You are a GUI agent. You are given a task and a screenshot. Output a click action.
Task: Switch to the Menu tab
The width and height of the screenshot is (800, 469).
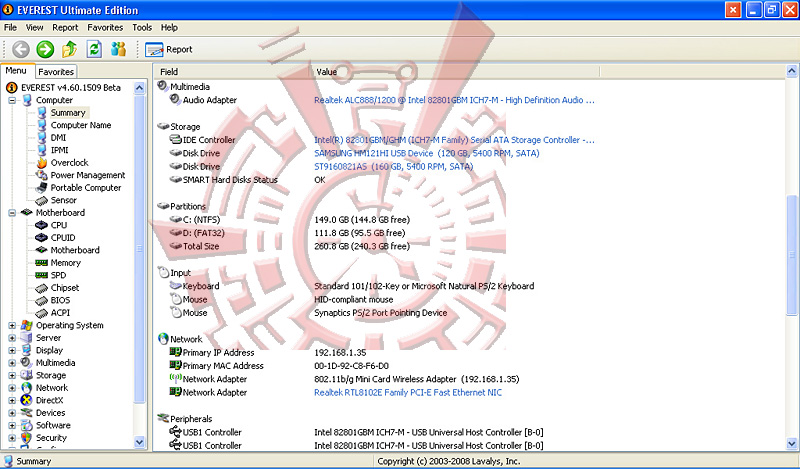coord(16,71)
